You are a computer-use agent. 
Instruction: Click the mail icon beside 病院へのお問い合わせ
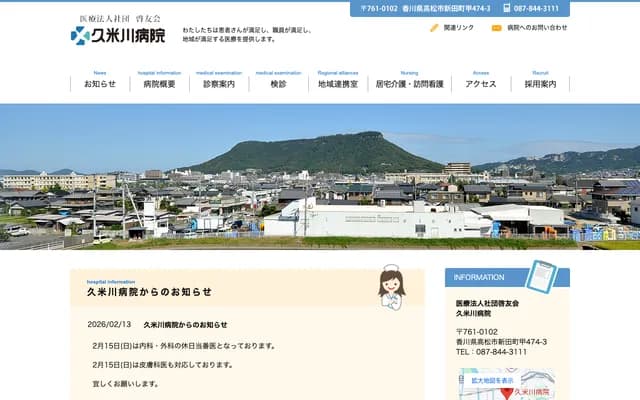[496, 28]
